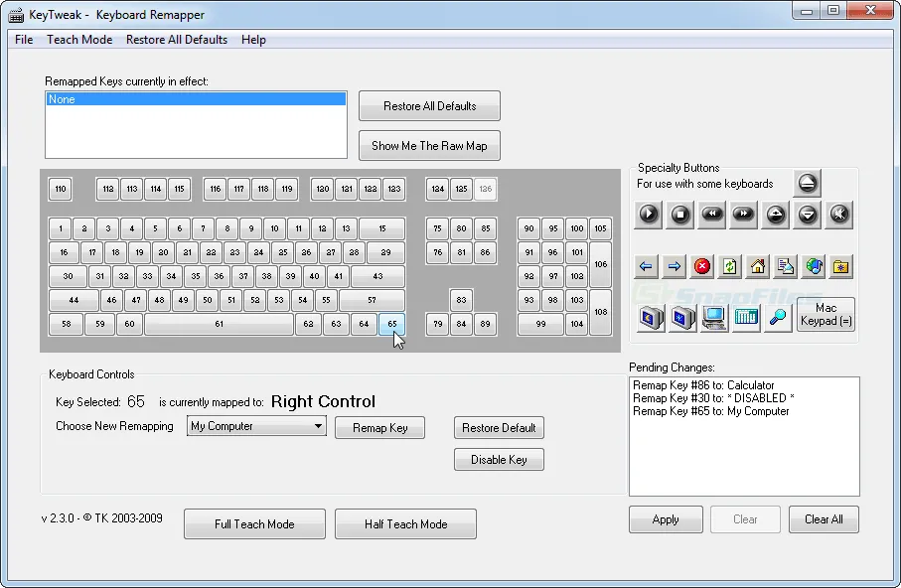Image resolution: width=901 pixels, height=588 pixels.
Task: Select keyboard key 86
Action: (485, 252)
